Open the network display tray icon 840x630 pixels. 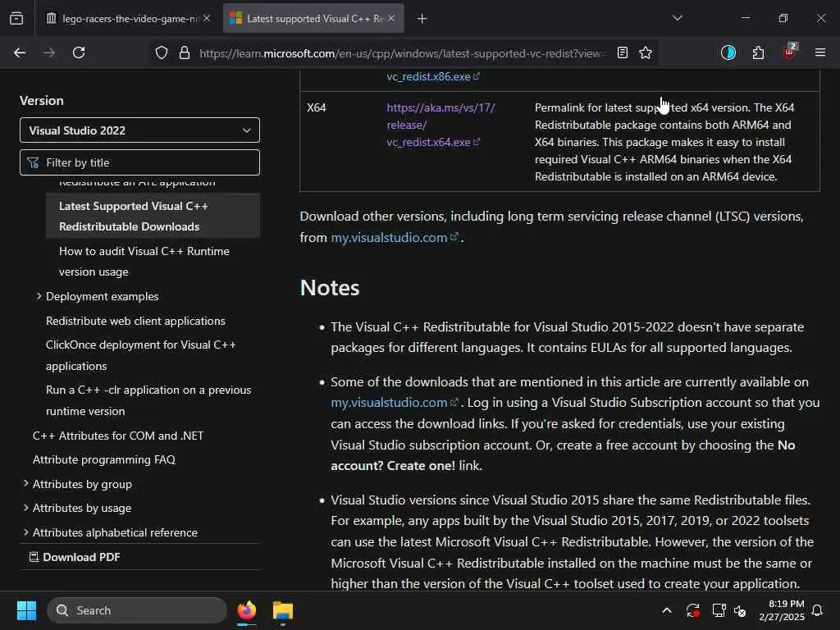pos(719,610)
